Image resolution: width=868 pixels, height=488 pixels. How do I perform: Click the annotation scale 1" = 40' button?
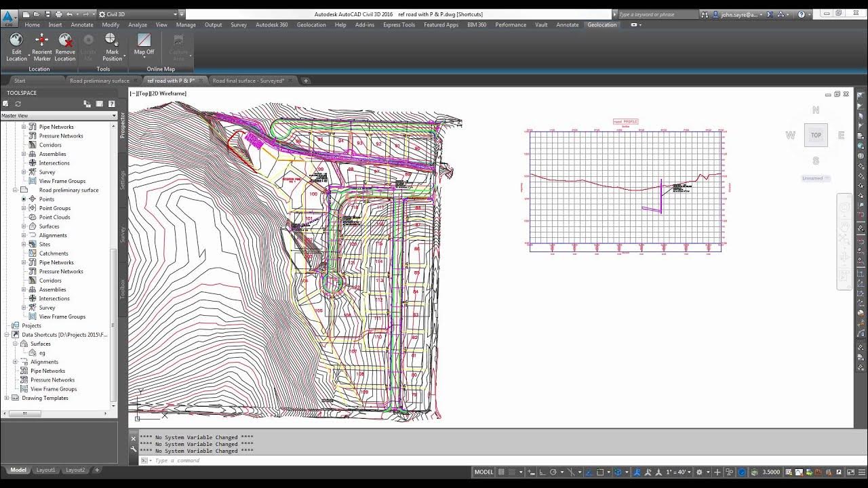677,472
